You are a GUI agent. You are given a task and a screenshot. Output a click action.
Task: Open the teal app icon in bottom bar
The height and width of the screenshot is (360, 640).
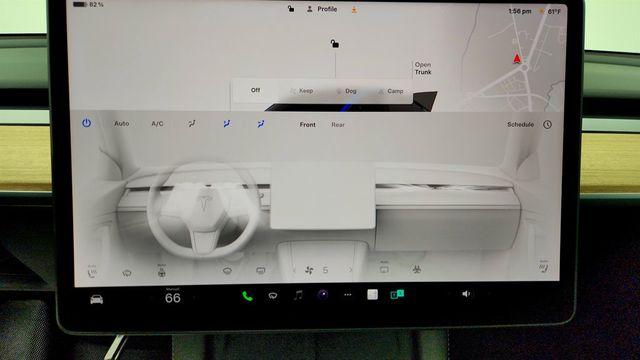(x=397, y=294)
